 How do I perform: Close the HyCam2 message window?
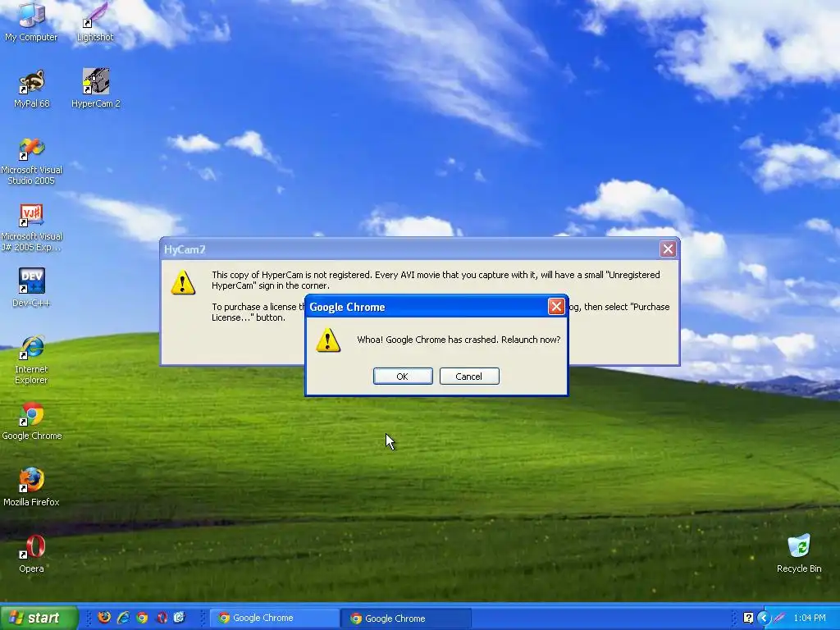pos(668,249)
